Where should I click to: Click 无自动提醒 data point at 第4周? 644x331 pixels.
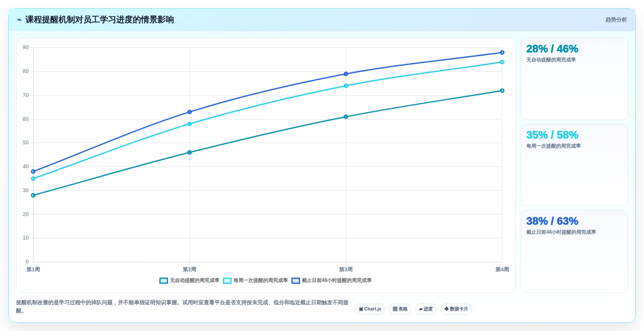pos(502,91)
